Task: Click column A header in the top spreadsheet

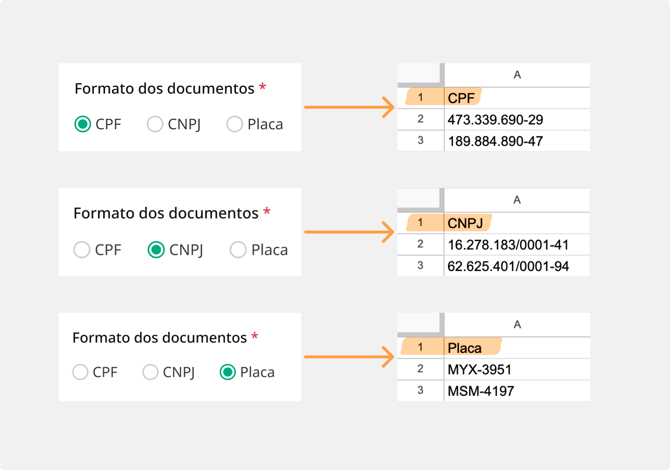Action: coord(517,75)
